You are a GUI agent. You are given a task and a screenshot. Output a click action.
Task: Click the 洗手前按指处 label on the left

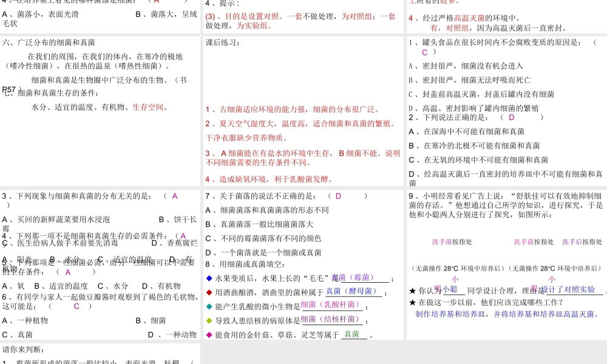452,241
